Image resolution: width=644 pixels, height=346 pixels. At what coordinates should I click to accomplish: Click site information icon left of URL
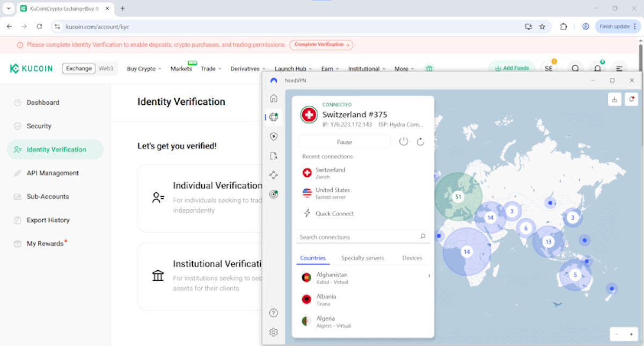tap(57, 26)
